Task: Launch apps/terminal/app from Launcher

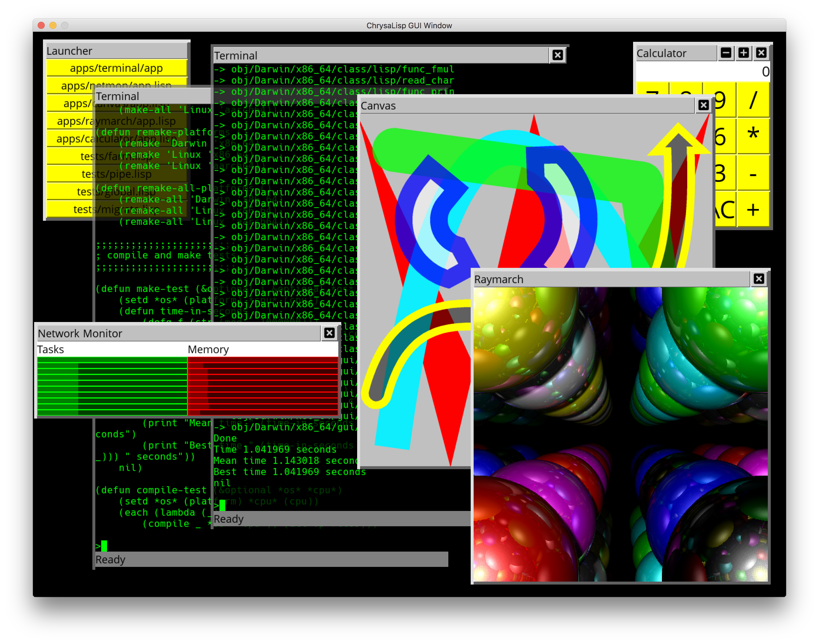Action: [x=116, y=68]
